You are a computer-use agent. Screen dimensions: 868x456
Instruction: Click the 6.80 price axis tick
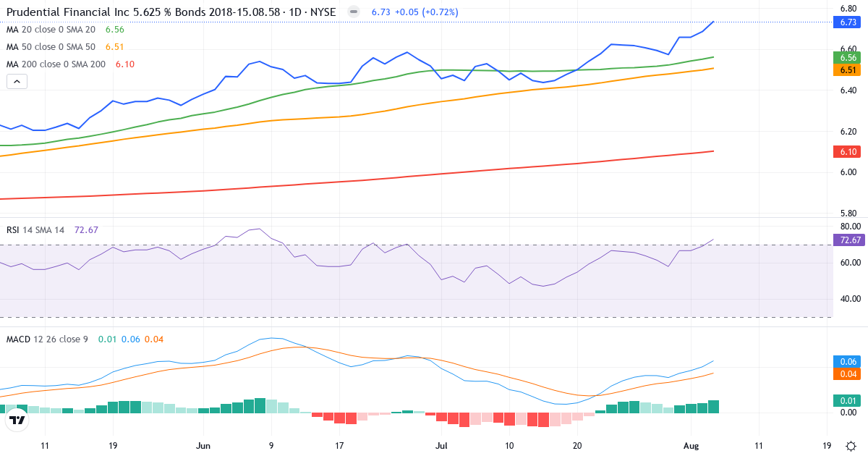pos(848,9)
